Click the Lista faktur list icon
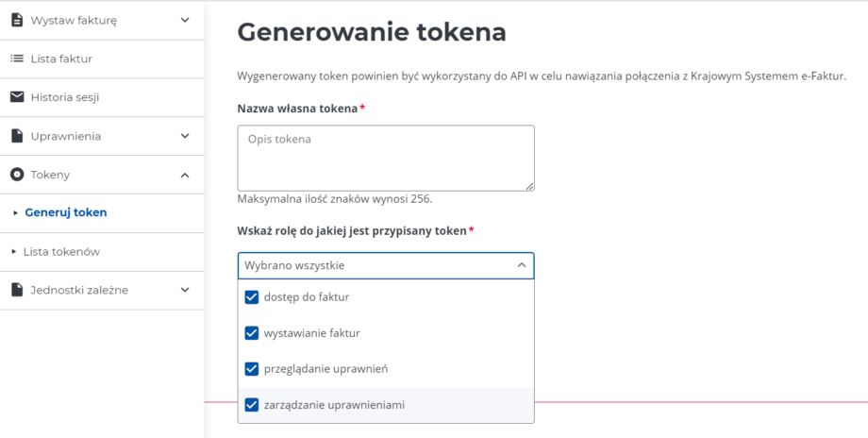Screen dimensions: 868x438 [x=17, y=59]
